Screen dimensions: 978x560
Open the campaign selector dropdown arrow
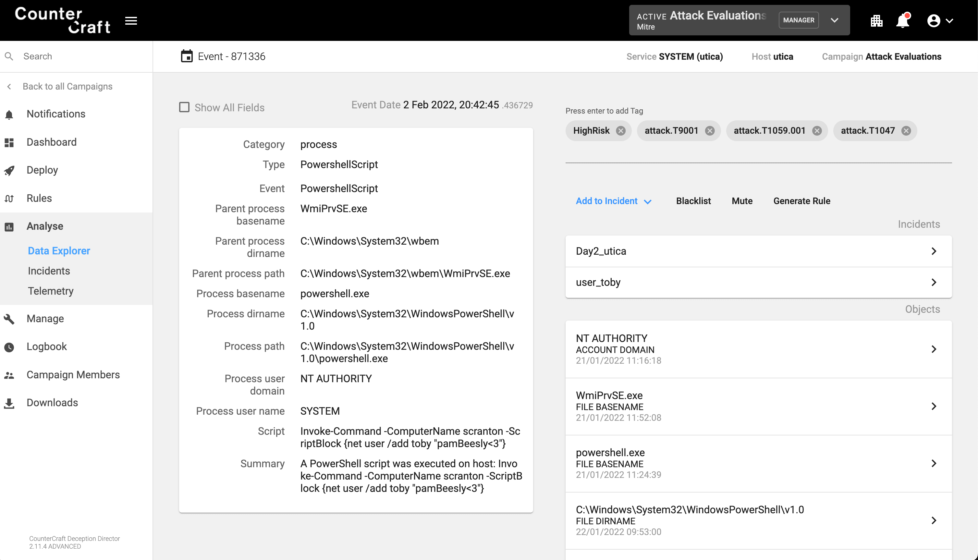point(834,20)
